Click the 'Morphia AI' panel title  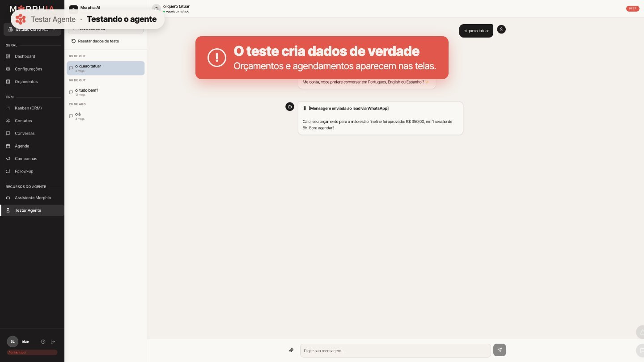pos(90,7)
